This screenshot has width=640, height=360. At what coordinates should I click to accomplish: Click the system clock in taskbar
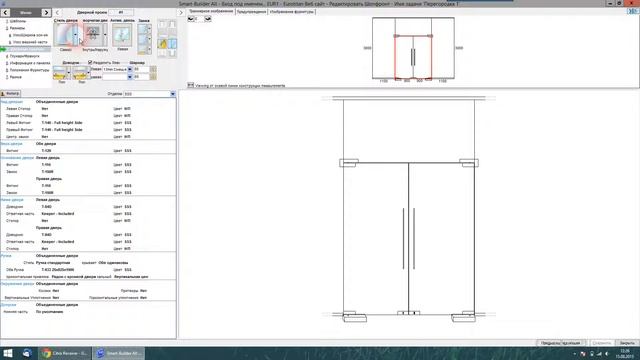point(625,353)
